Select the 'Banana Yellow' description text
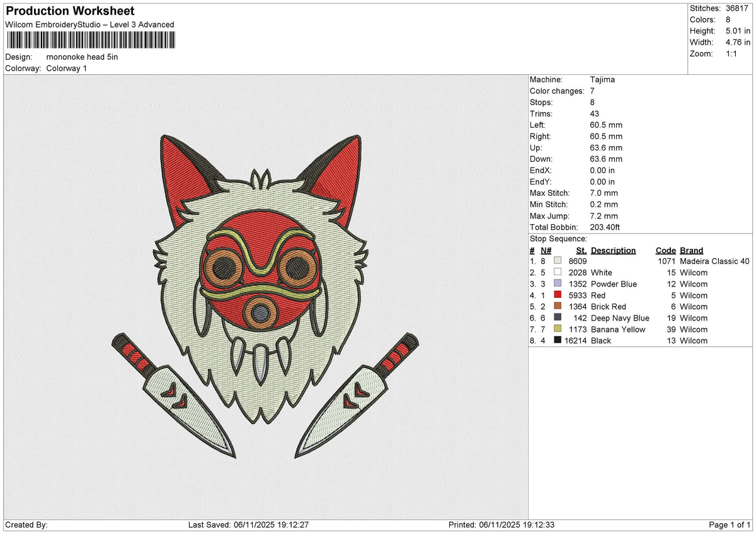Image resolution: width=756 pixels, height=534 pixels. [618, 329]
